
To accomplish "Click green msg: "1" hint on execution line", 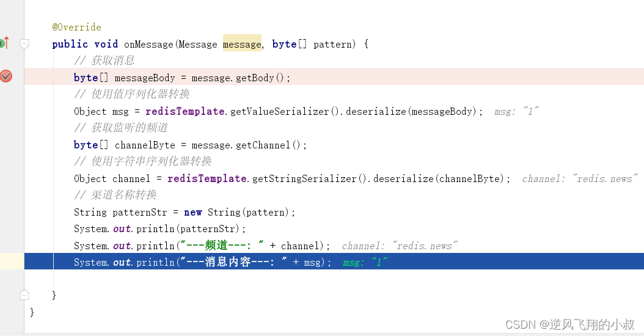I will coord(365,263).
